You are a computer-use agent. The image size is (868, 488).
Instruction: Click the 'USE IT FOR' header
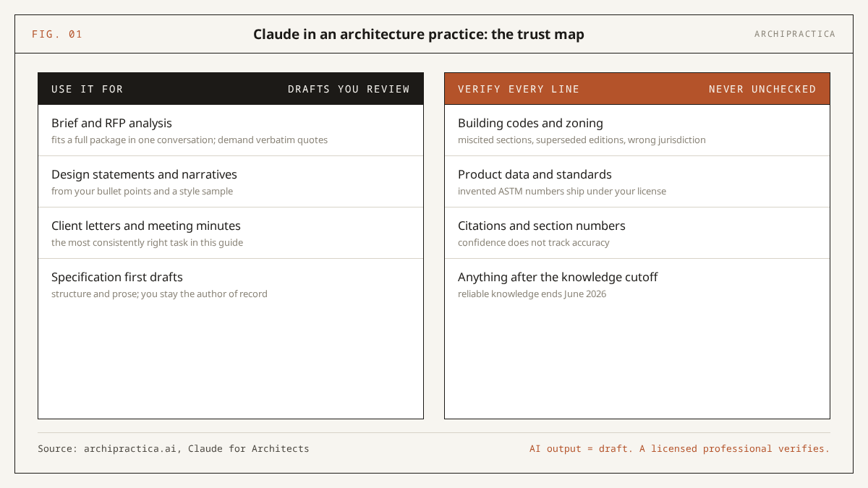[88, 89]
